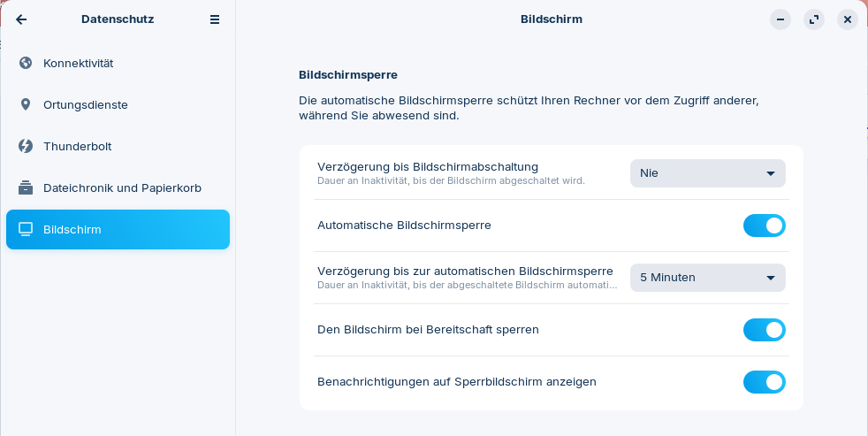Open the Nie dropdown for Bildschirmabschaltung
Screen dimensions: 868x436
(x=707, y=173)
